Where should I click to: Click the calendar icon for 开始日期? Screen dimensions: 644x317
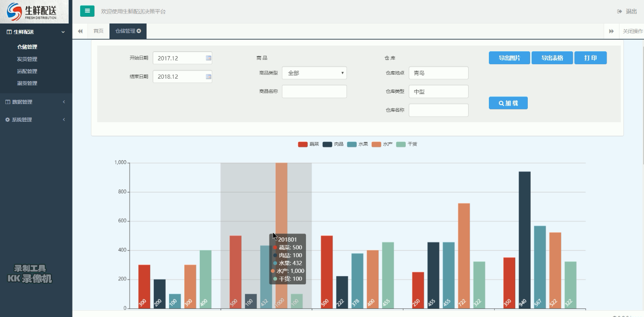point(208,58)
